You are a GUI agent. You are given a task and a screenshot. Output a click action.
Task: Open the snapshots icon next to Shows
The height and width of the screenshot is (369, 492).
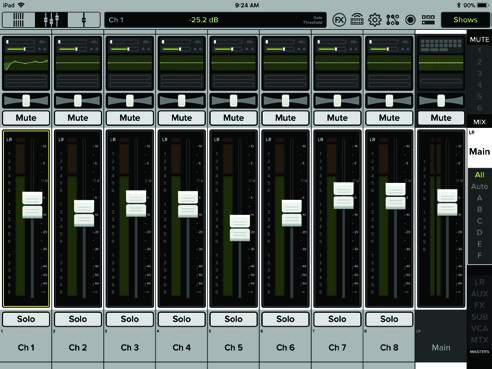(x=428, y=20)
